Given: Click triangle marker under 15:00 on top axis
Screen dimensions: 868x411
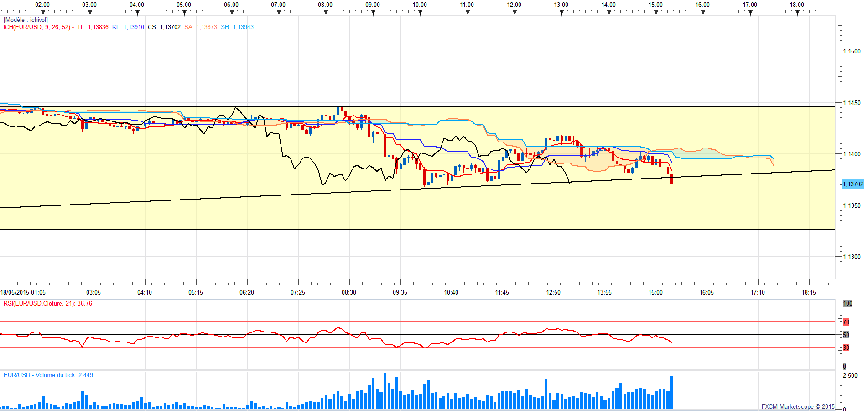Looking at the screenshot, I should tap(656, 13).
